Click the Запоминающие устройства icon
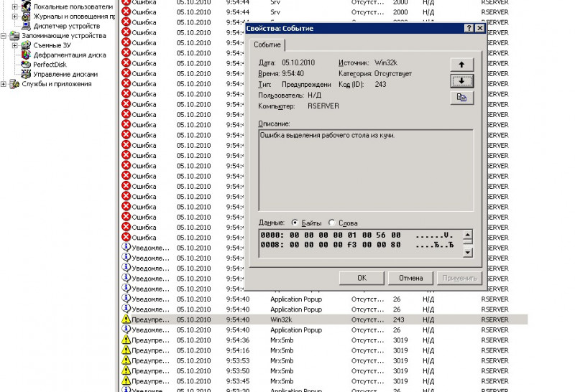The height and width of the screenshot is (392, 575). [14, 35]
